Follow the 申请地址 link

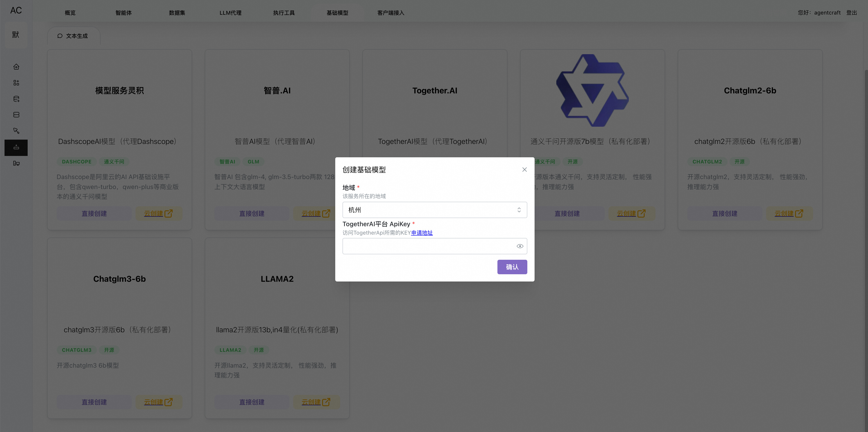[x=422, y=233]
